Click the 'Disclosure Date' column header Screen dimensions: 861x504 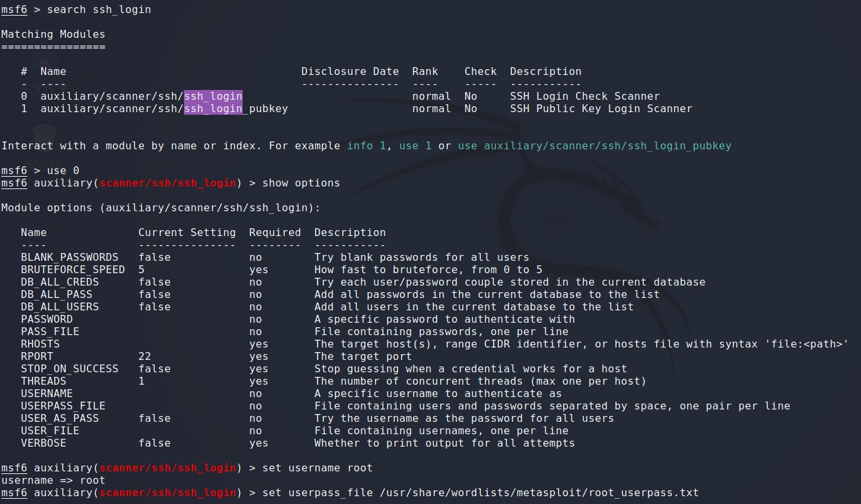tap(350, 72)
